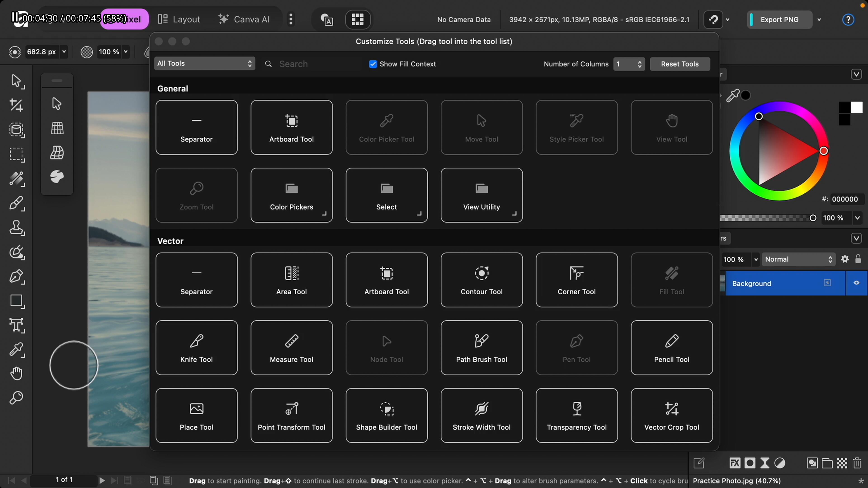Select the Area Tool tile

(x=291, y=280)
